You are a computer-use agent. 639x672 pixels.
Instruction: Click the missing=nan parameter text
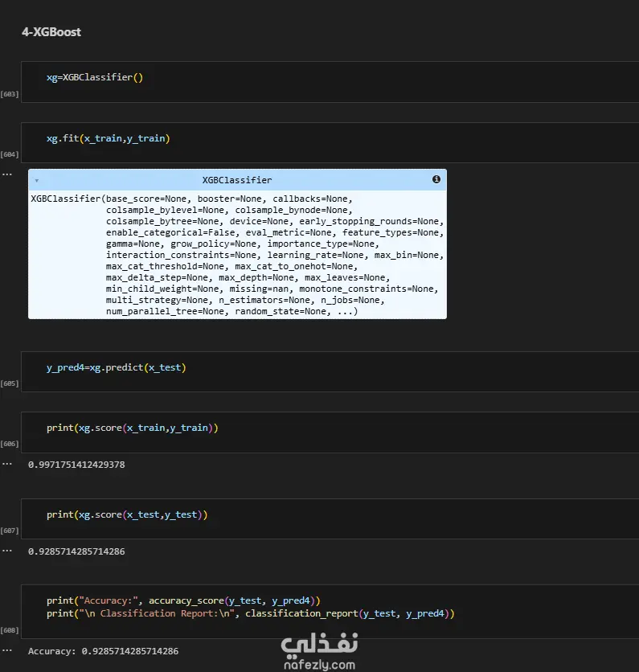click(x=261, y=289)
